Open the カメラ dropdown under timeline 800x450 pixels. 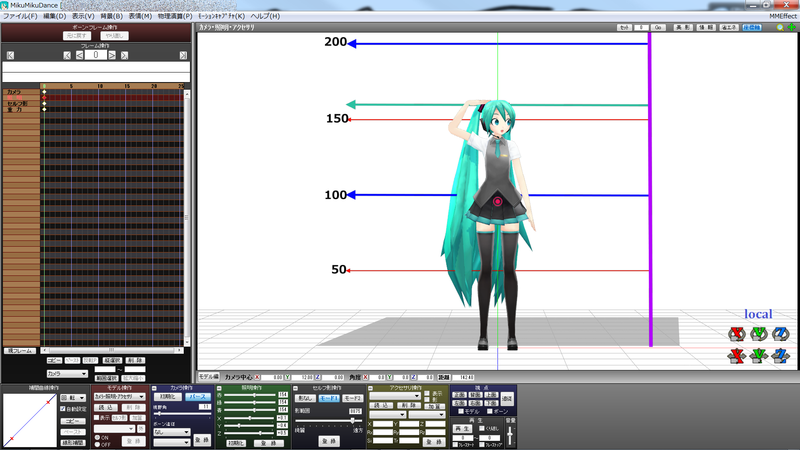point(67,373)
